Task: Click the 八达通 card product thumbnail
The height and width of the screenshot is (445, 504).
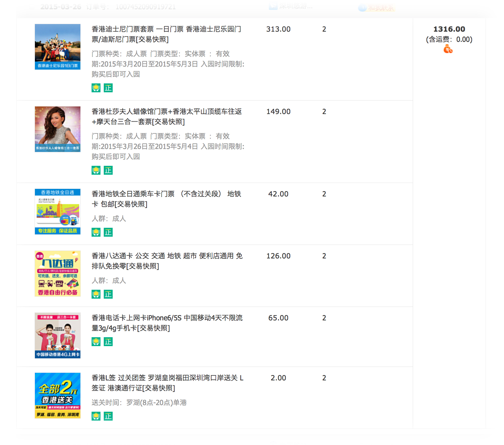Action: coord(58,274)
